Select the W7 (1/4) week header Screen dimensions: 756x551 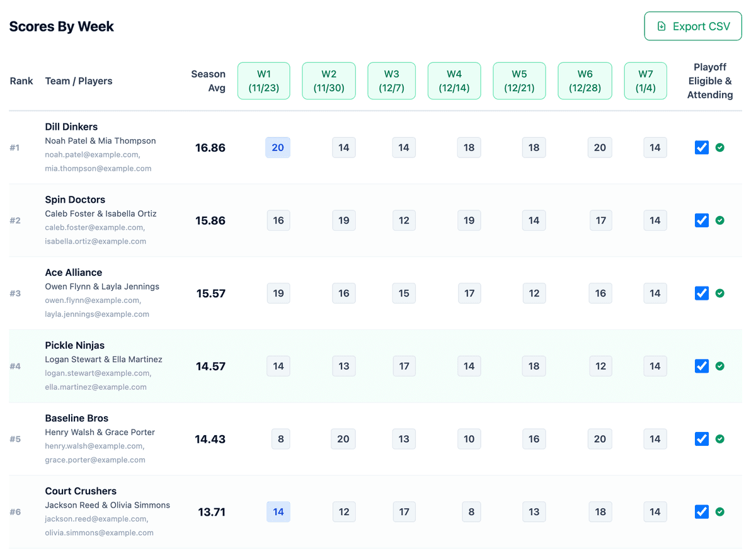pos(646,81)
